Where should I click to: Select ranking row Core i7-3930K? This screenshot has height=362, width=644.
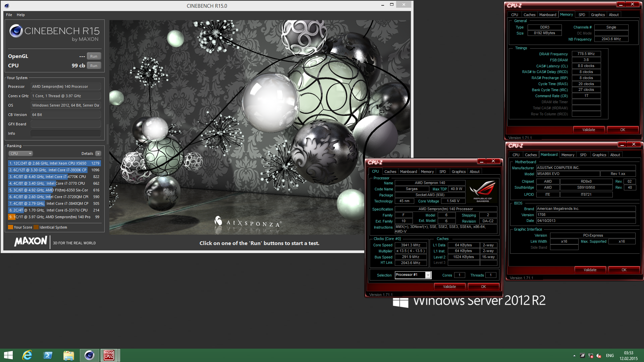(54, 170)
